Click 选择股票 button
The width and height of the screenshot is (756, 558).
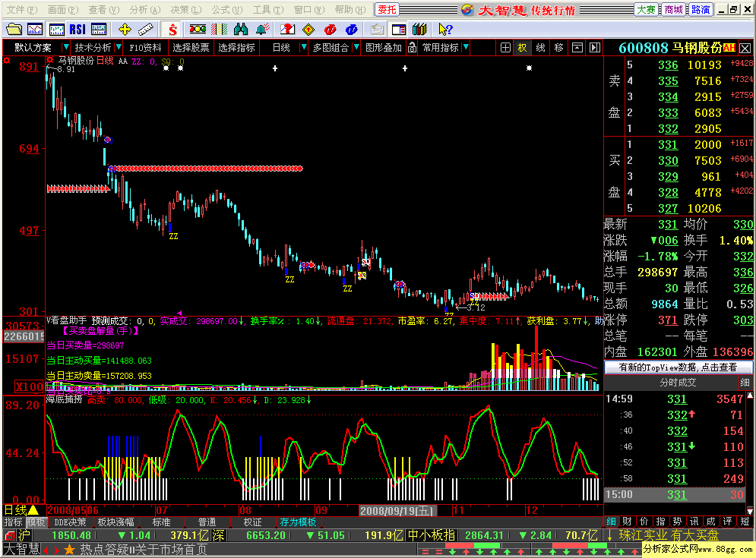(191, 47)
